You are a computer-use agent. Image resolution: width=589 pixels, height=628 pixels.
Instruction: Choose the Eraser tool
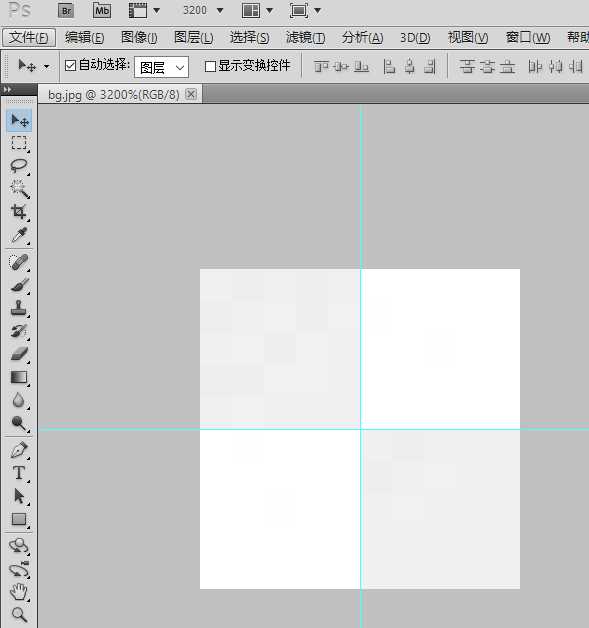[x=19, y=354]
